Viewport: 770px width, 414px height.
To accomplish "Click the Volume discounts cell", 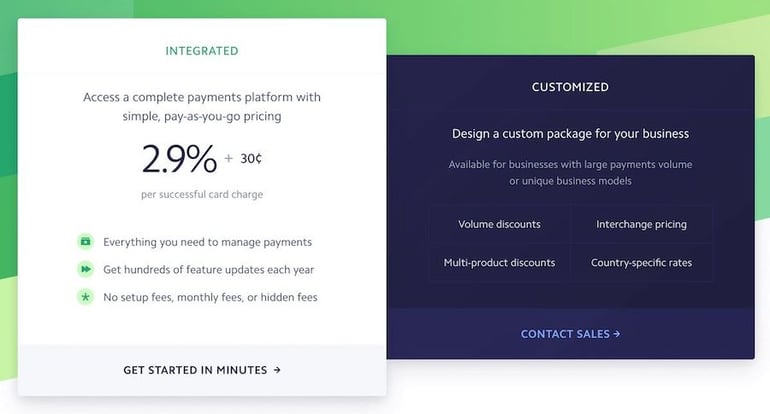I will pos(499,224).
